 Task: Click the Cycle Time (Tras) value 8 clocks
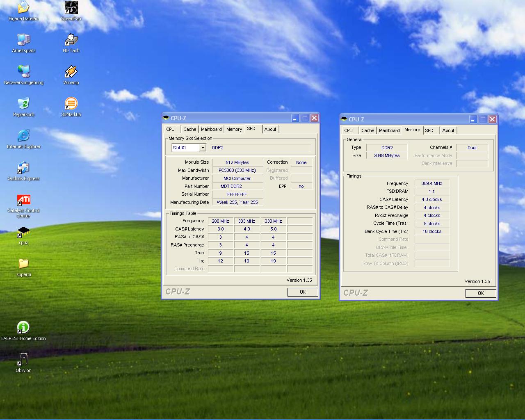pos(432,224)
